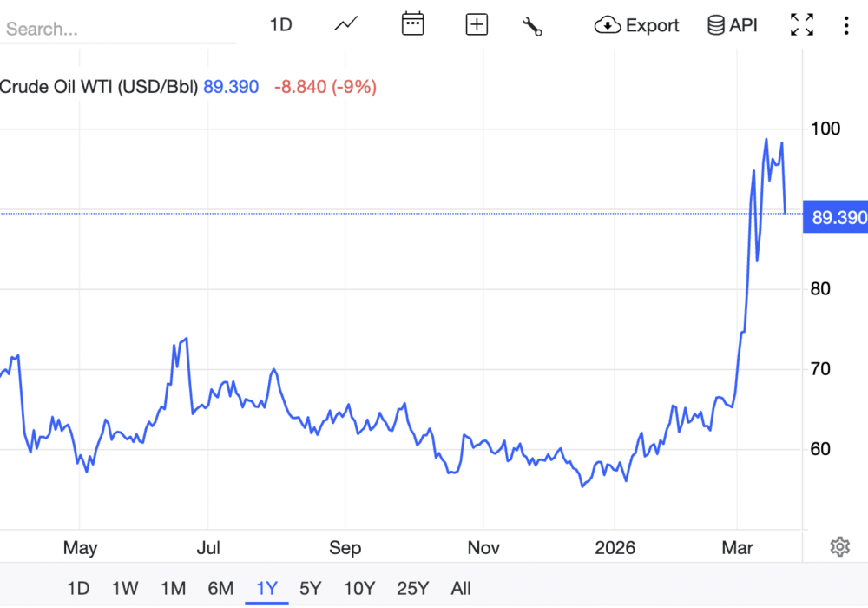
Task: Click the add comparison plus icon
Action: (477, 24)
